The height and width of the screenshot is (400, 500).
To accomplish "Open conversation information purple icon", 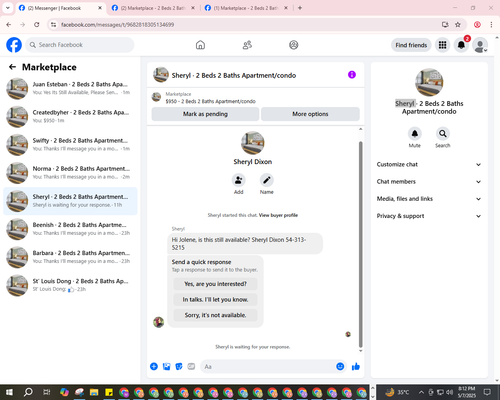I will pos(352,75).
